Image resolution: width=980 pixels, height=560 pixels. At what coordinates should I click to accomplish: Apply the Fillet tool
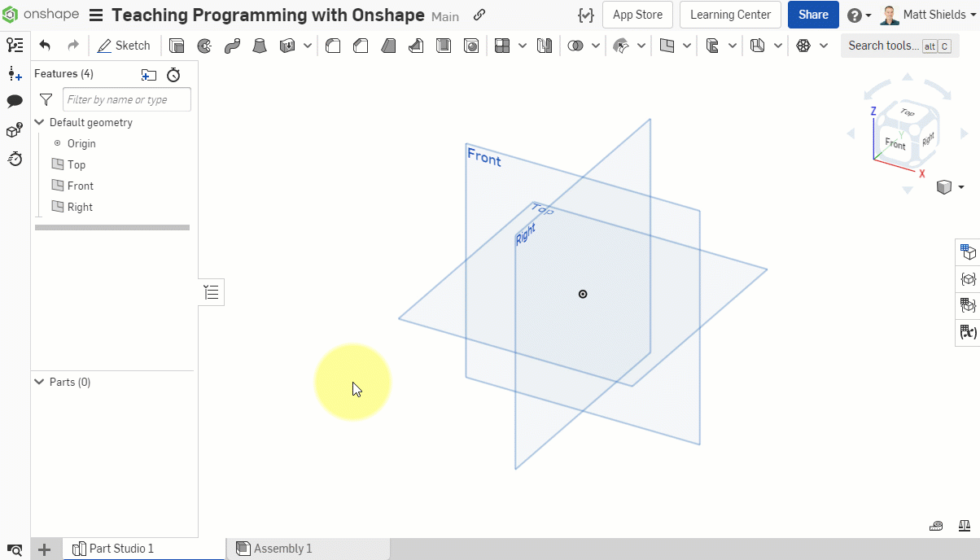coord(333,45)
